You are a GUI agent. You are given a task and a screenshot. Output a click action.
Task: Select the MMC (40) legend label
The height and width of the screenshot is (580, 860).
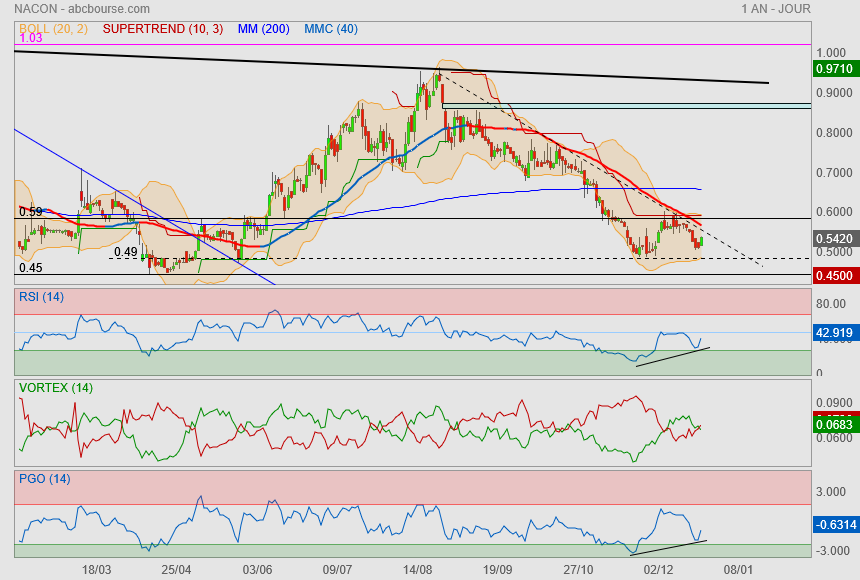pyautogui.click(x=331, y=28)
